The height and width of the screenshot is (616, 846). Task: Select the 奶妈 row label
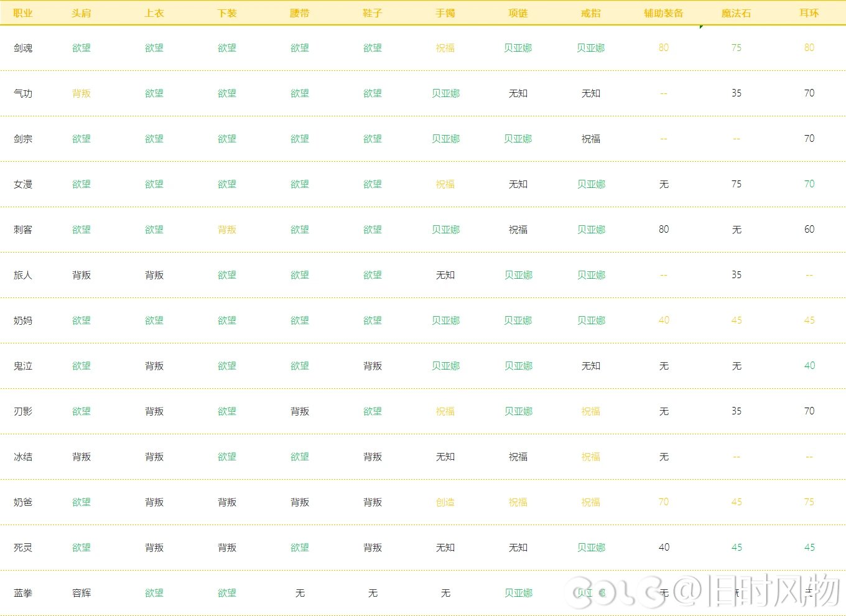[x=23, y=320]
